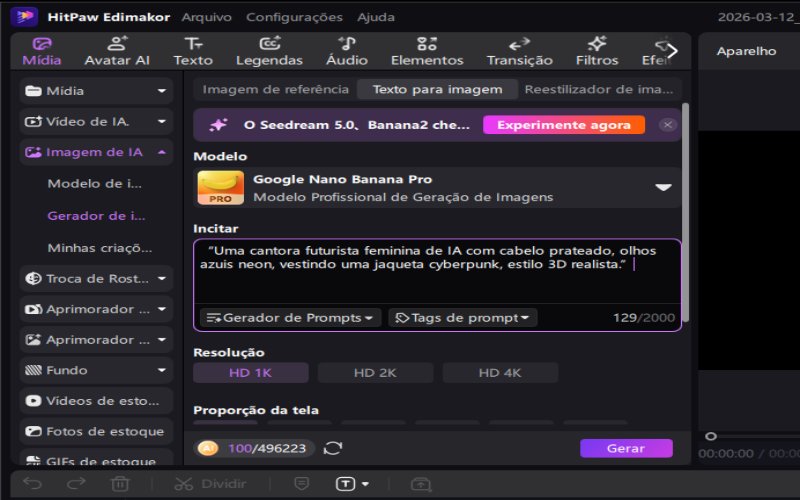The height and width of the screenshot is (500, 800).
Task: Switch to the Áudio section
Action: coord(346,50)
